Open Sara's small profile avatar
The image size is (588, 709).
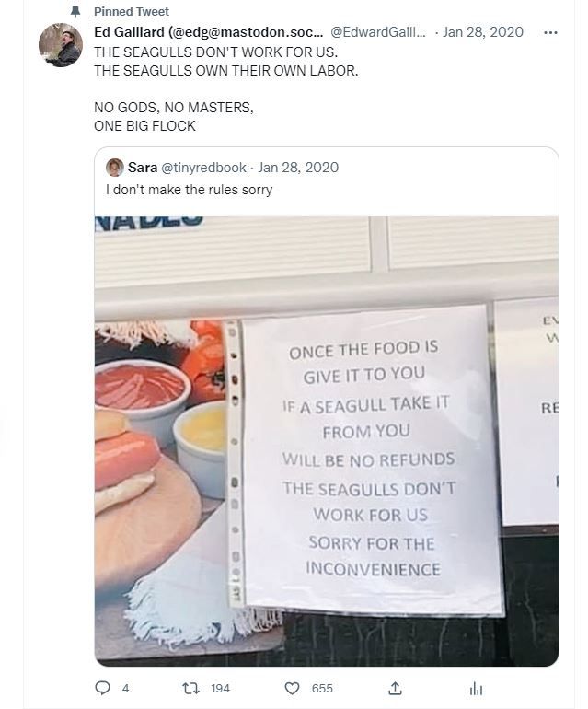(115, 168)
